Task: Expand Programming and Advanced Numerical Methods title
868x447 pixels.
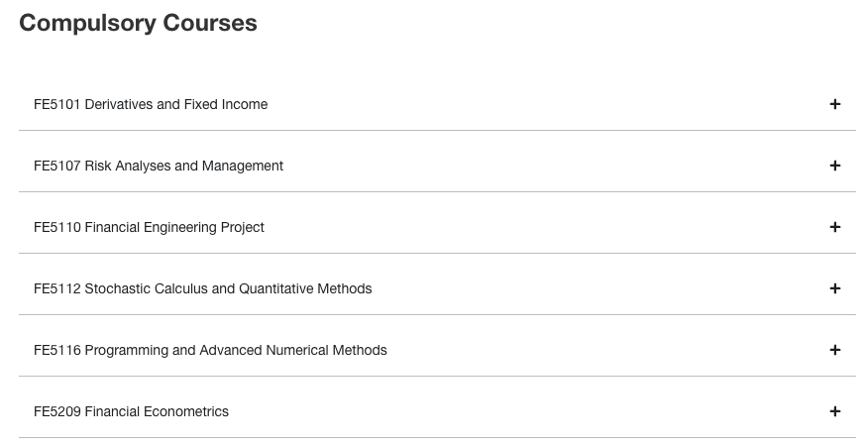Action: tap(236, 350)
